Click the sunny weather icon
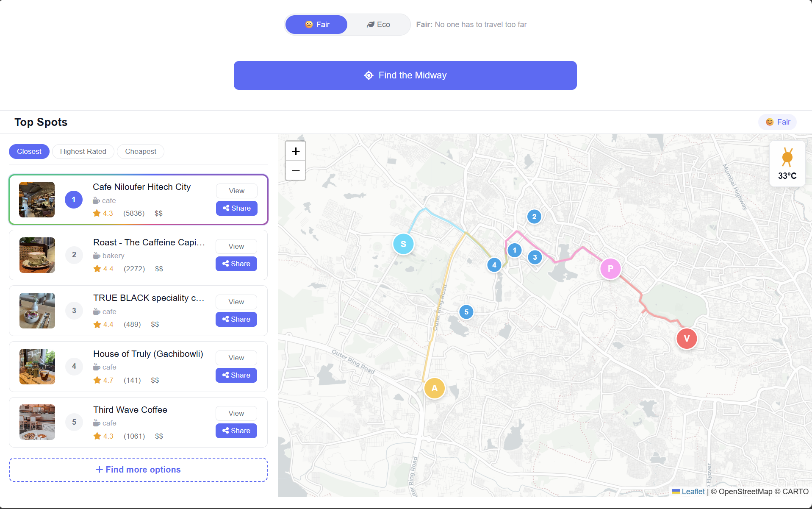Screen dimensions: 812x509 click(x=787, y=157)
